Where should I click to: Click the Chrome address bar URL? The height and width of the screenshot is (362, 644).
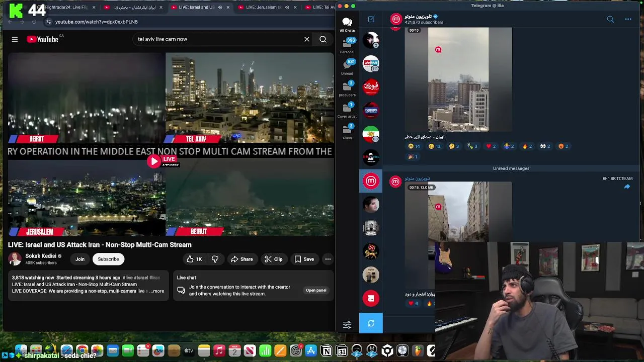coord(96,22)
